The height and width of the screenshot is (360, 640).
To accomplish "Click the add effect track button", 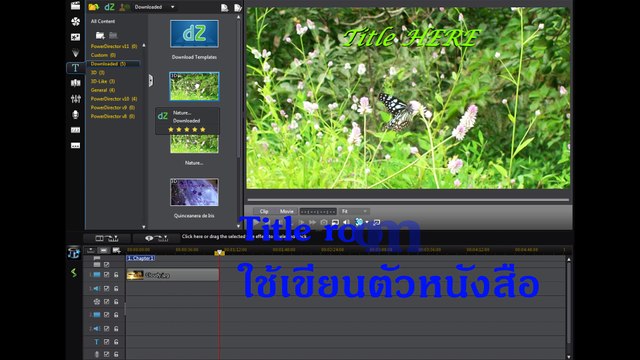I will (156, 238).
